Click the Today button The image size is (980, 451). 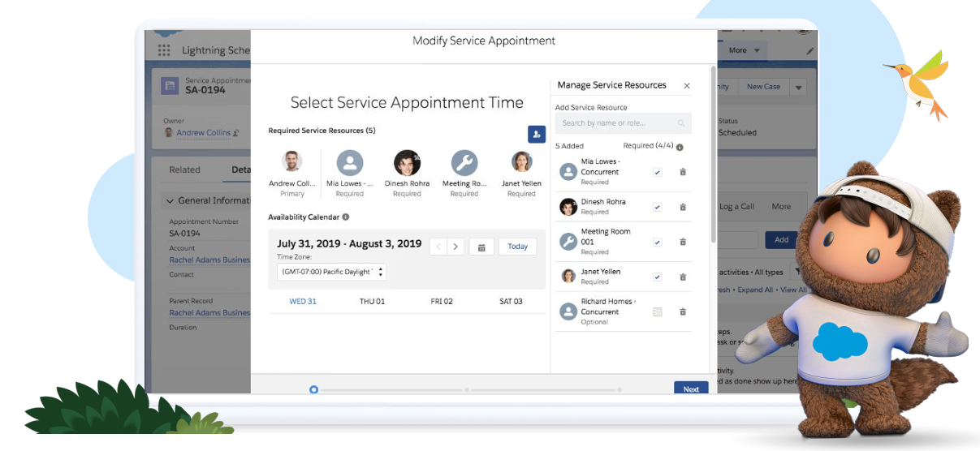coord(517,247)
